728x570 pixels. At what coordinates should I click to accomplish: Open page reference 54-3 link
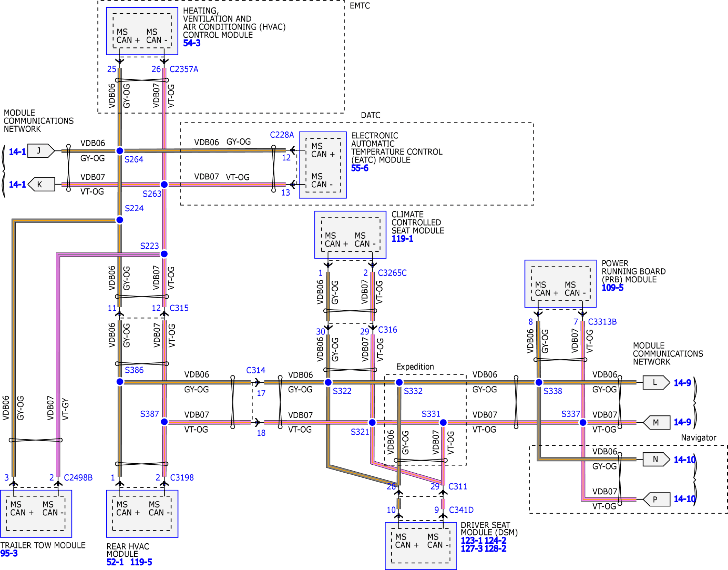tap(191, 43)
